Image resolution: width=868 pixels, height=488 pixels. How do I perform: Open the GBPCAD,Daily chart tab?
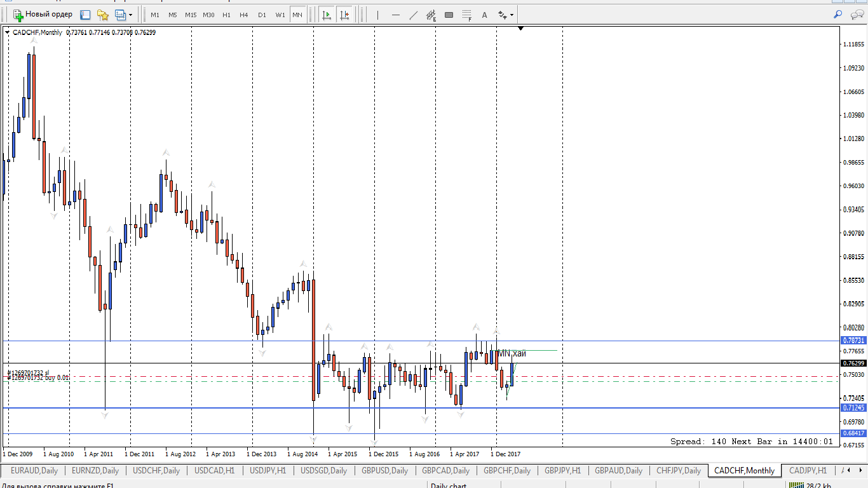pos(446,471)
